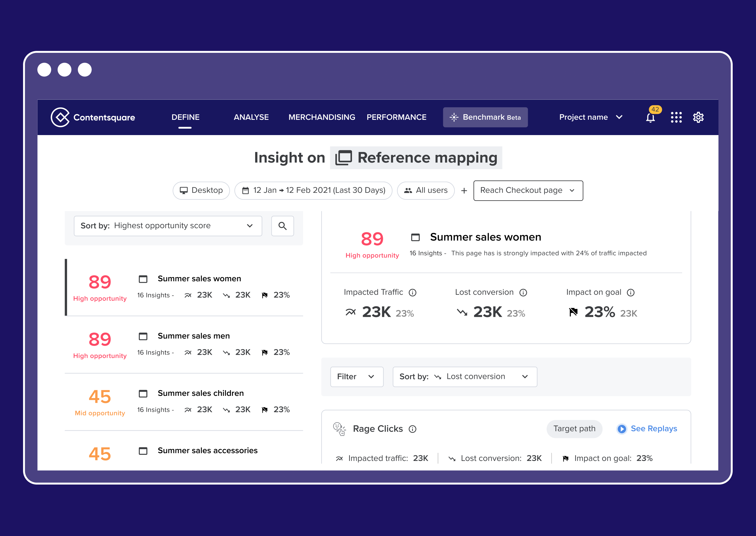The image size is (756, 536).
Task: Click the notifications bell icon with 42 badge
Action: [x=651, y=117]
